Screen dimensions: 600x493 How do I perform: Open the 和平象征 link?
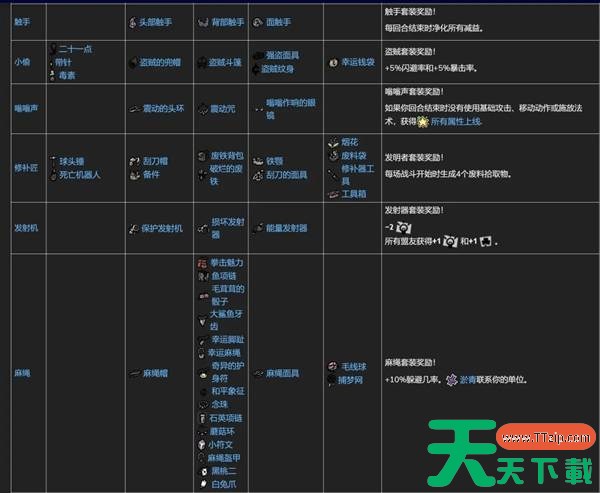pyautogui.click(x=228, y=391)
